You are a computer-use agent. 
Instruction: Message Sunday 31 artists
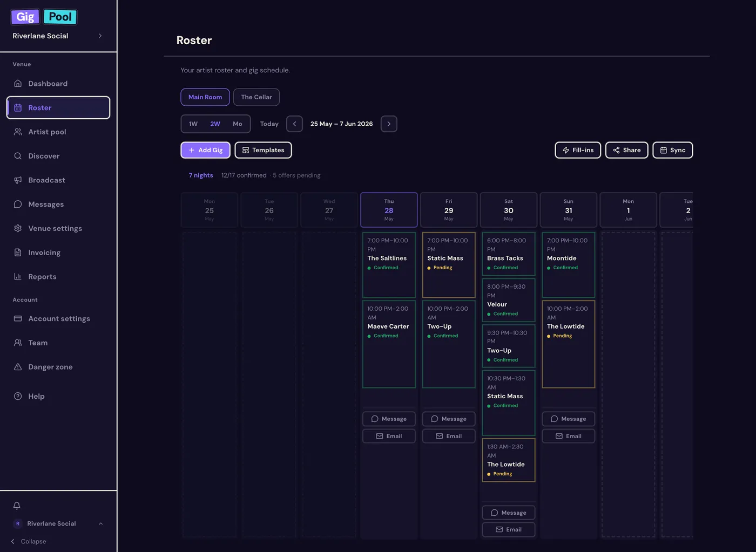click(569, 419)
